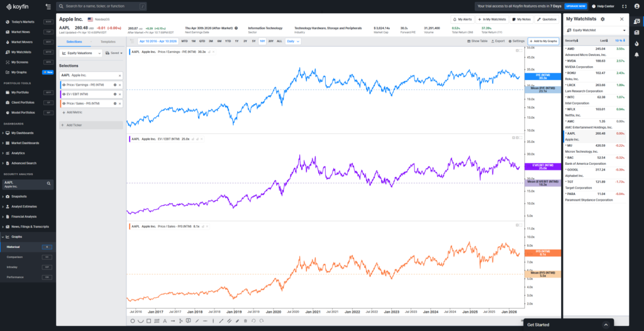Click the orange P/S value label 8.1x

click(543, 253)
